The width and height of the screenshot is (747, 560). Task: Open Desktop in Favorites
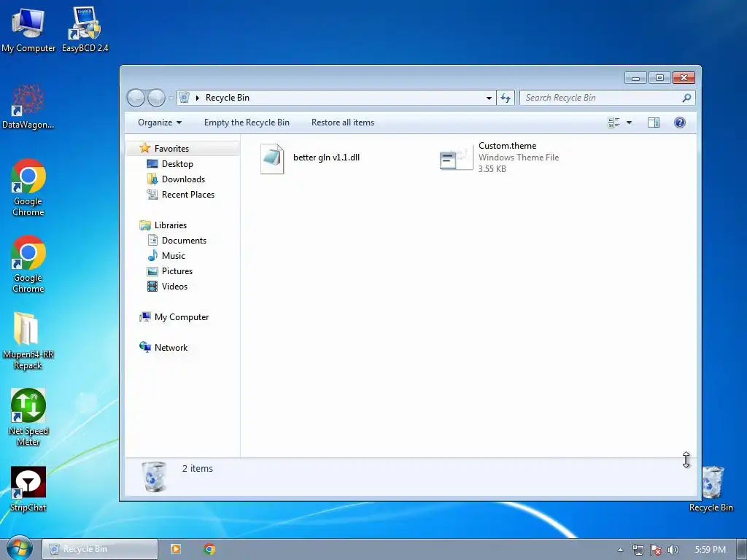(x=177, y=164)
